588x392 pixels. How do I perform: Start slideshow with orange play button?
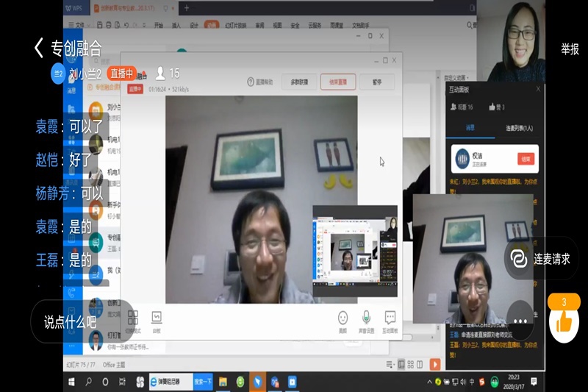435,364
